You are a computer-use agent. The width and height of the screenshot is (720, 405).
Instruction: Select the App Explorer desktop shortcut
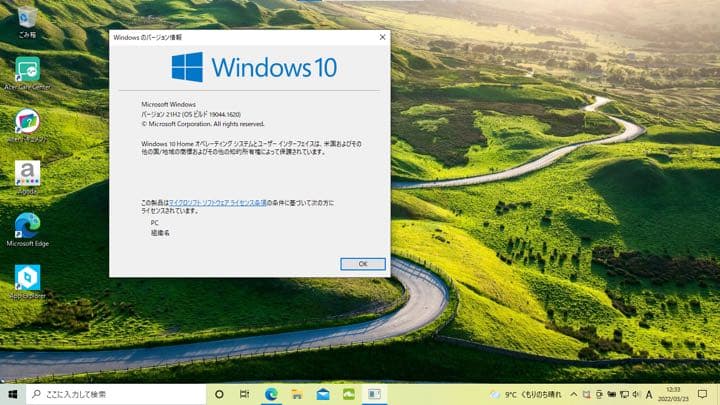27,282
